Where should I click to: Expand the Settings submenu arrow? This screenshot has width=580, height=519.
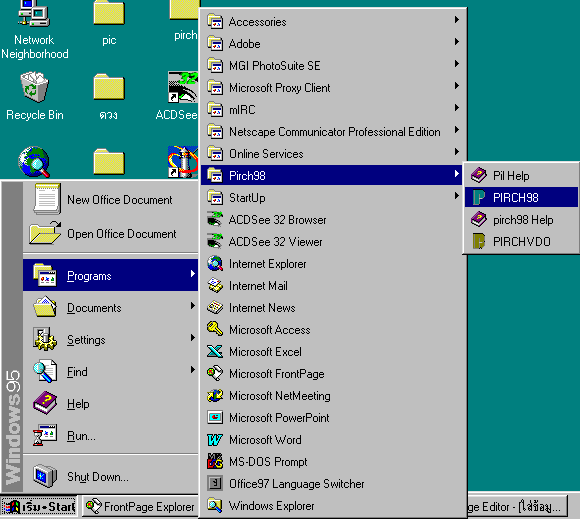[x=192, y=337]
